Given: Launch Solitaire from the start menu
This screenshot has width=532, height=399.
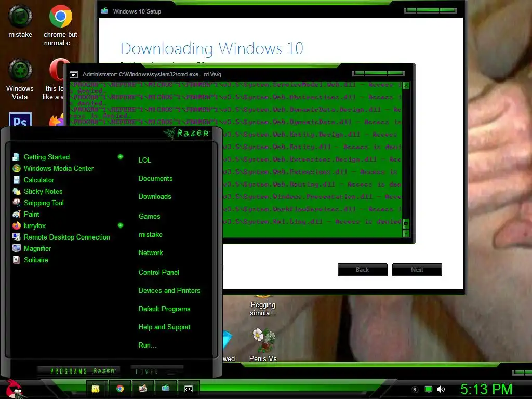Looking at the screenshot, I should pos(30,260).
